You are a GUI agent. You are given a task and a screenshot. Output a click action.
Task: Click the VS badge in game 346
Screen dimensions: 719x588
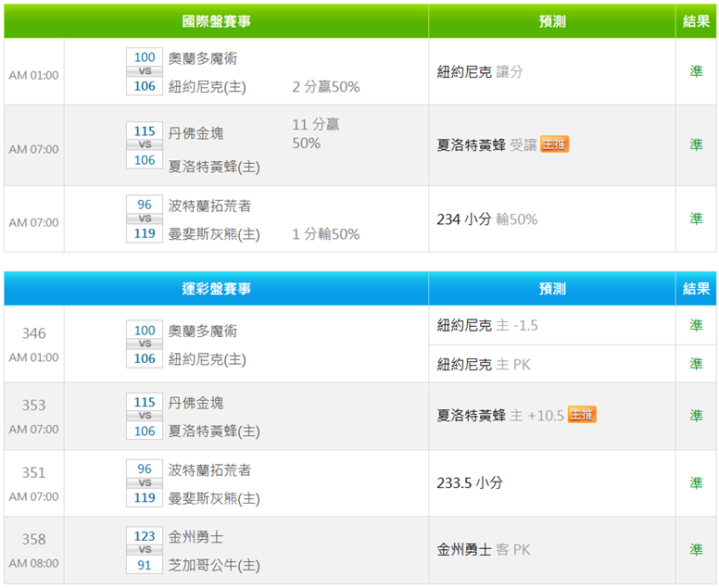(145, 344)
